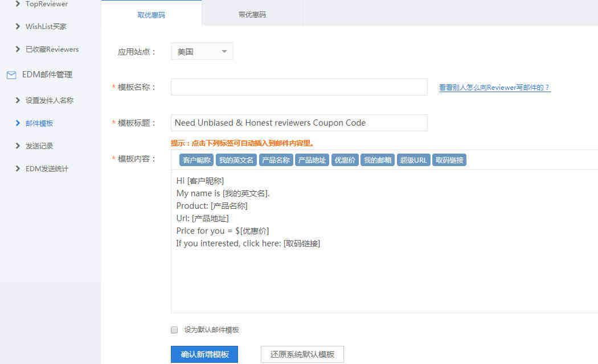The width and height of the screenshot is (598, 364).
Task: Insert the 客户昵称 tag
Action: pos(196,160)
